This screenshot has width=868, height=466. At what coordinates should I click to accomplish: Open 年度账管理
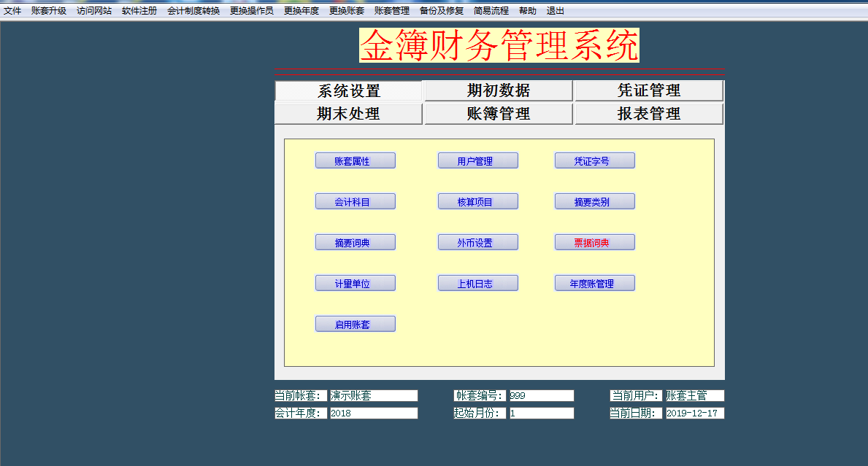coord(595,284)
